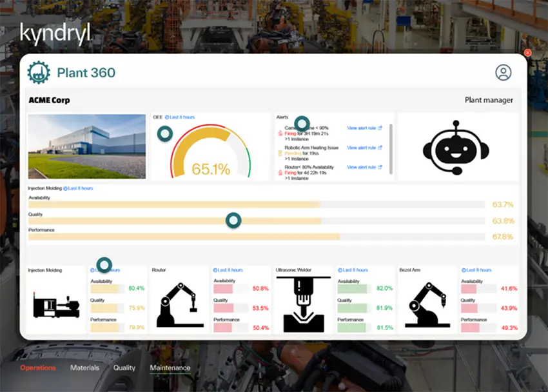This screenshot has width=548, height=392.
Task: Click the Ultrasonic Welder Availability bar at 82.0%
Action: pos(355,289)
